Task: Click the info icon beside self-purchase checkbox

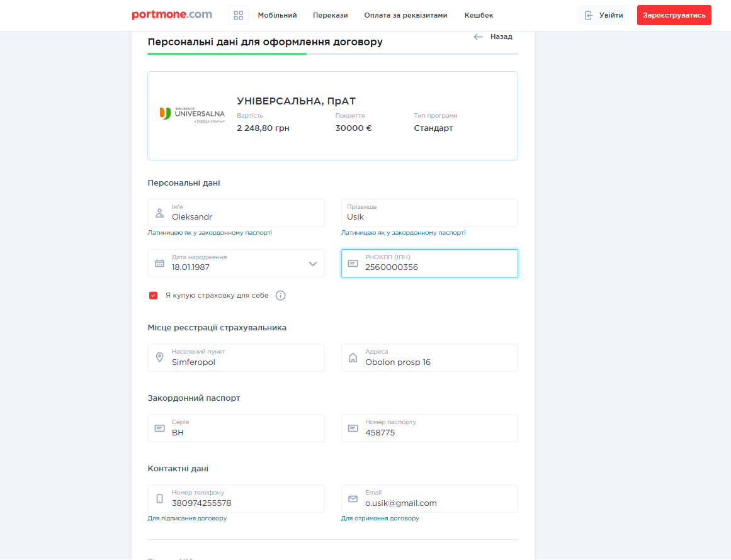Action: (x=281, y=296)
